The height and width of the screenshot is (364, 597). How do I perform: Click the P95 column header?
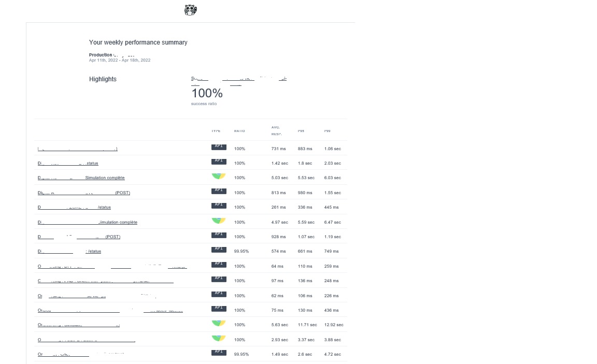click(x=301, y=131)
